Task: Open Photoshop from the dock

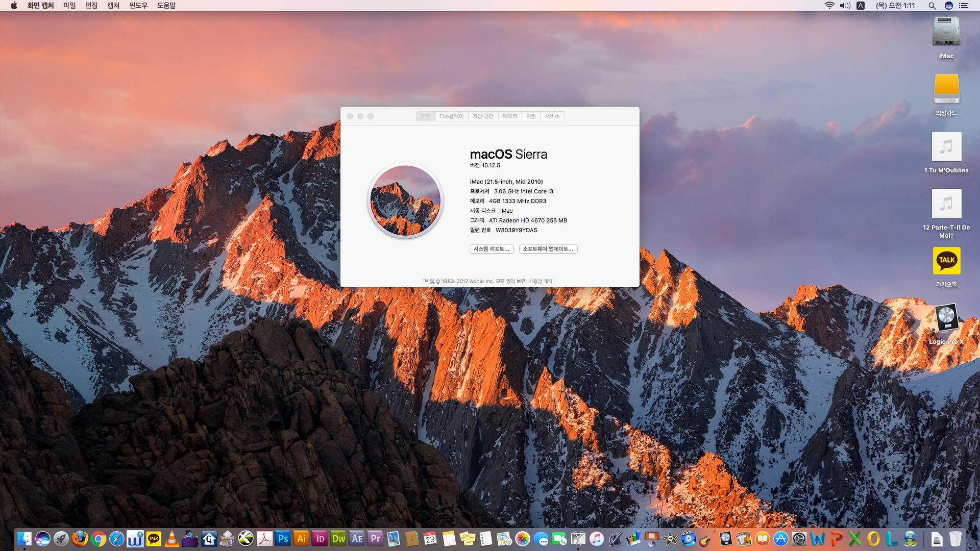Action: click(x=283, y=539)
